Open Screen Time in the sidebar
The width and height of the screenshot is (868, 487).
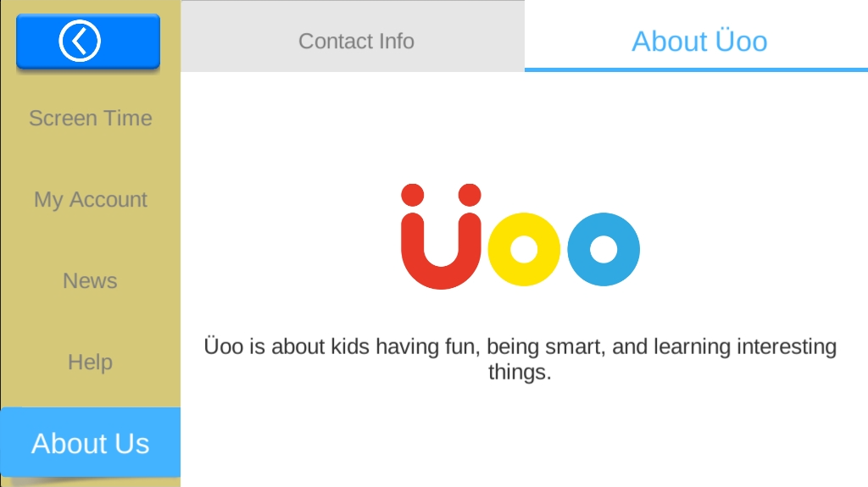[90, 118]
